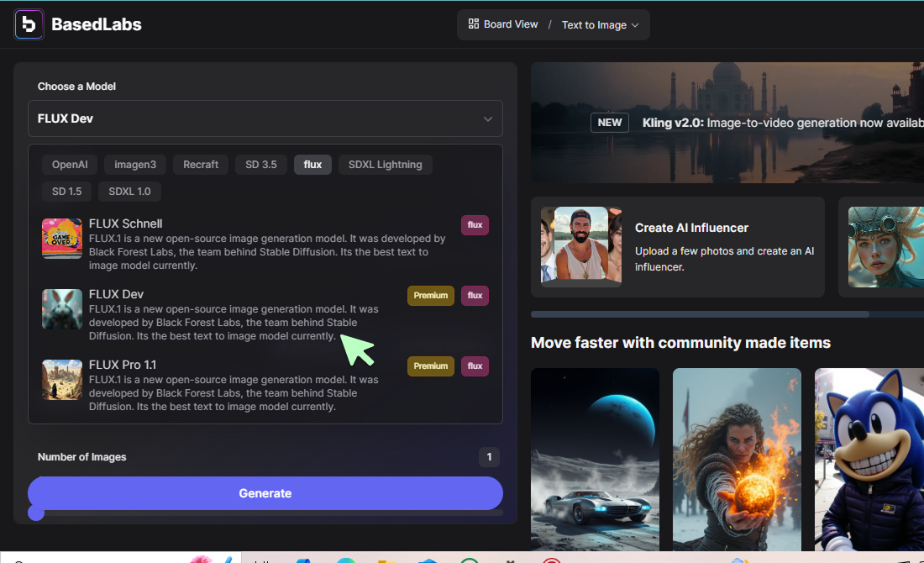This screenshot has width=924, height=563.
Task: Click the AI Influencer photo thumbnail
Action: [x=581, y=246]
